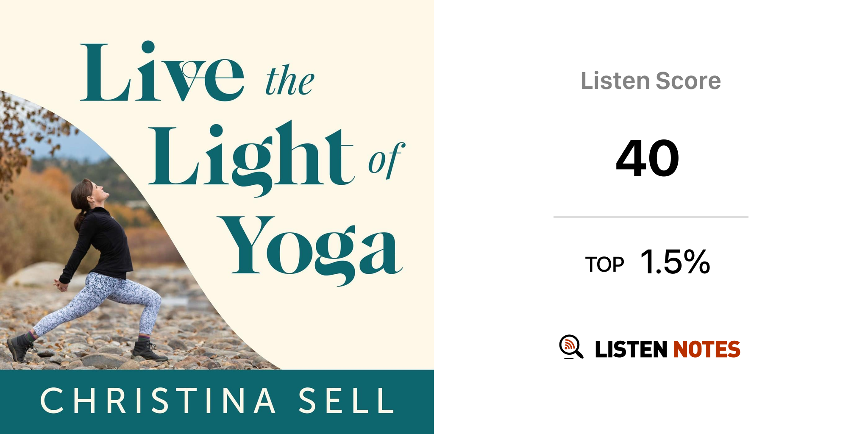Click the 1.5% percentile value

(675, 262)
